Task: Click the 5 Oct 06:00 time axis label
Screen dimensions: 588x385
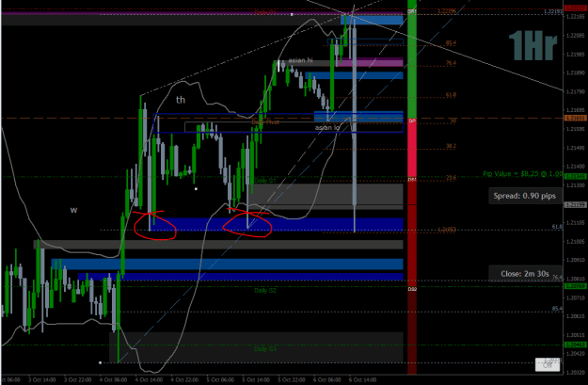Action: 220,379
